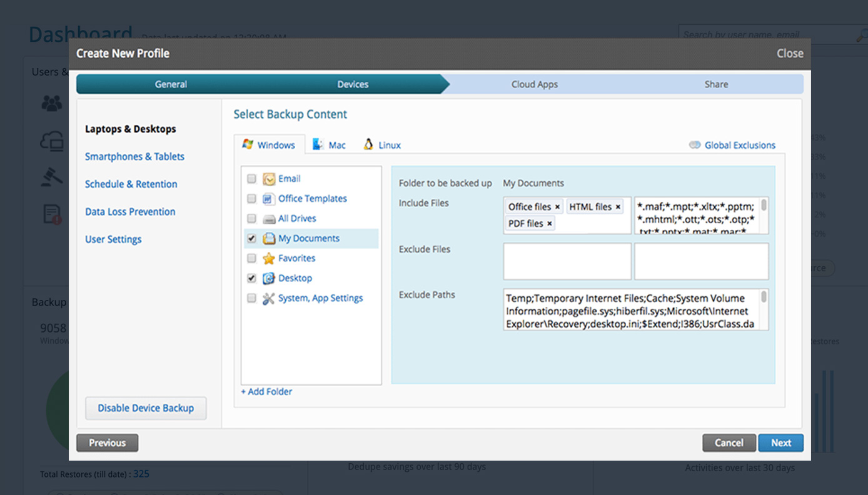Image resolution: width=868 pixels, height=495 pixels.
Task: Click the Next button
Action: [x=781, y=442]
